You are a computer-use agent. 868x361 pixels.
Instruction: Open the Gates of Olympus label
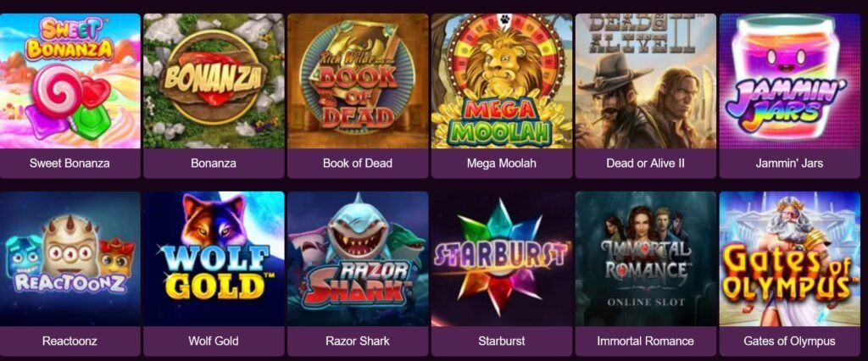pyautogui.click(x=789, y=341)
